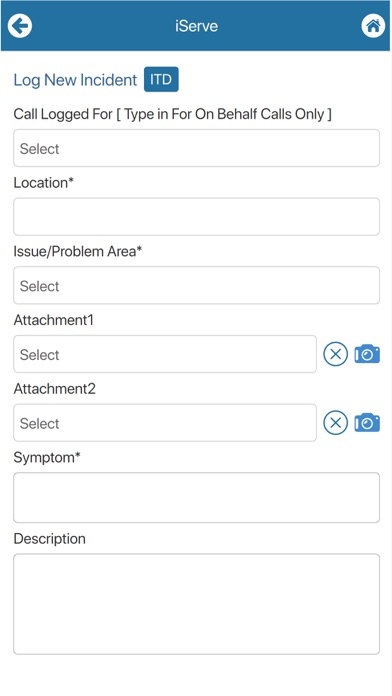This screenshot has width=392, height=696.
Task: Click the Description field label
Action: [50, 538]
